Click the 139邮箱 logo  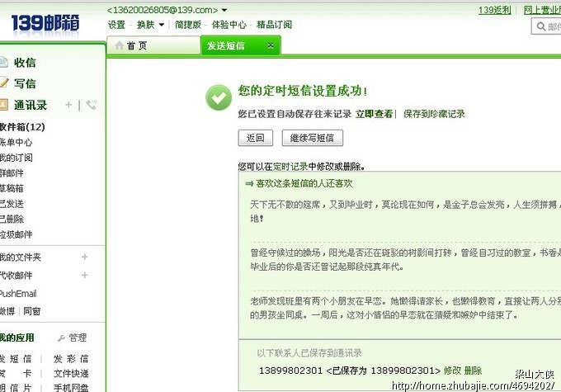pos(45,23)
